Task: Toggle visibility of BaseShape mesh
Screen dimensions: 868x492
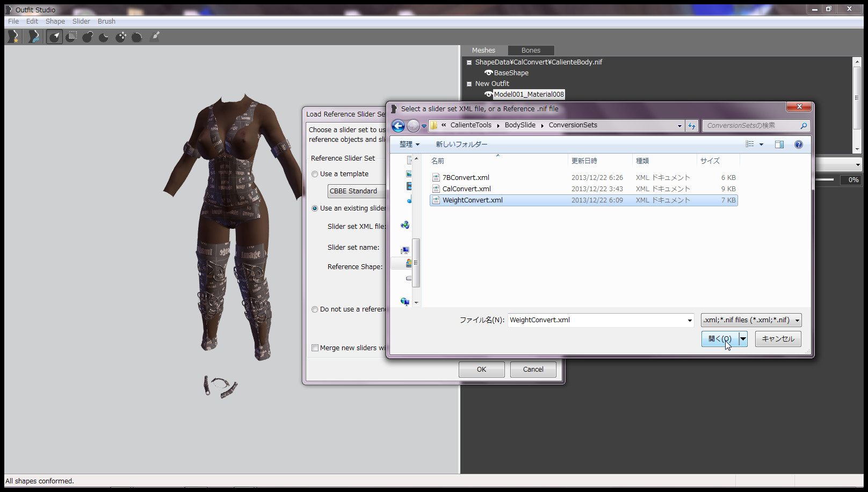Action: 488,73
